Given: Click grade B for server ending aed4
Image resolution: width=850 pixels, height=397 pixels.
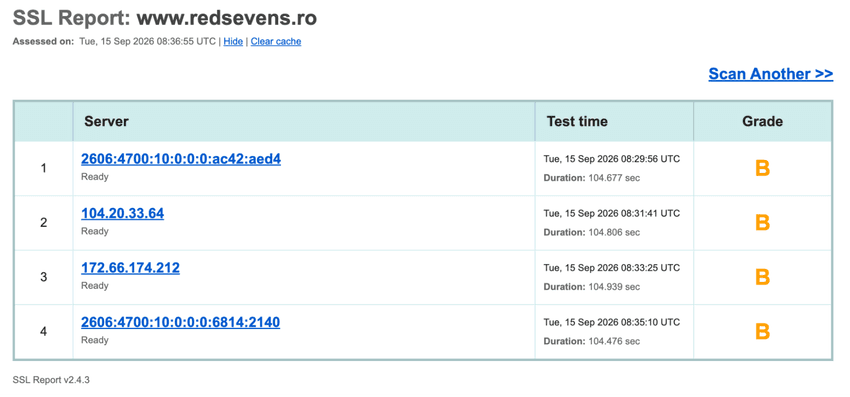Looking at the screenshot, I should coord(762,169).
